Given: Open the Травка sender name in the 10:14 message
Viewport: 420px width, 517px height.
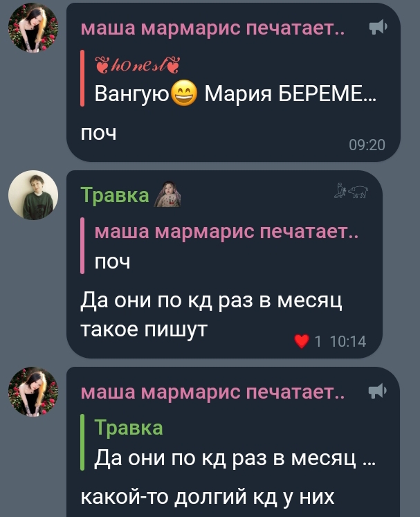Looking at the screenshot, I should click(115, 195).
